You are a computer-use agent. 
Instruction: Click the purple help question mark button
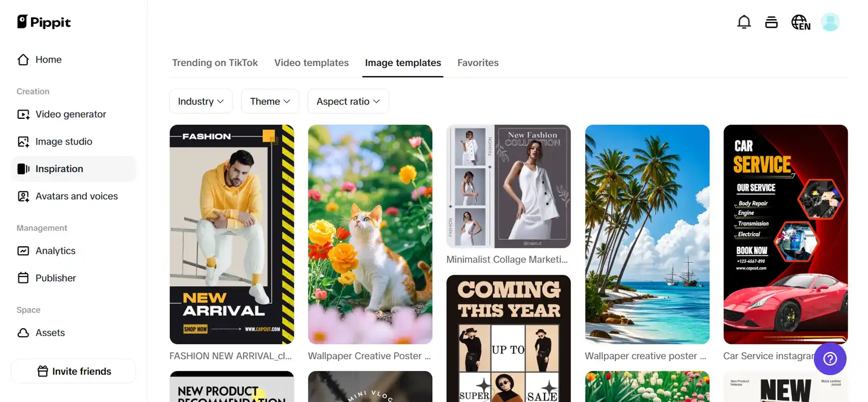[830, 359]
